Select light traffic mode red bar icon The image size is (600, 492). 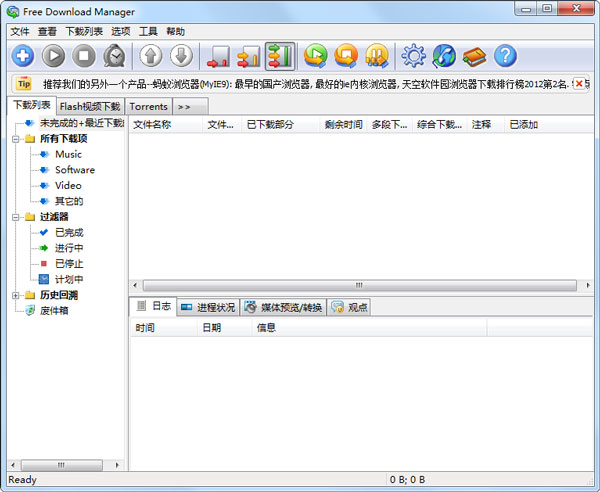coord(218,56)
